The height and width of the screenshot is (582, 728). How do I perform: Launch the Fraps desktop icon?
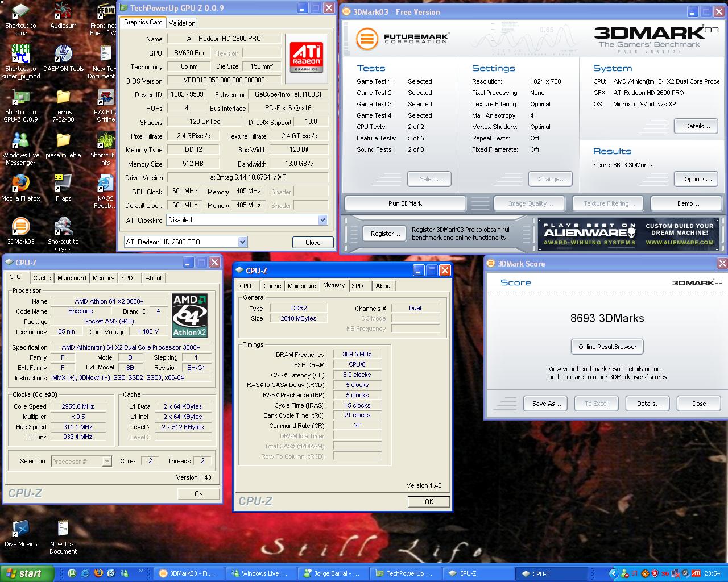(63, 188)
